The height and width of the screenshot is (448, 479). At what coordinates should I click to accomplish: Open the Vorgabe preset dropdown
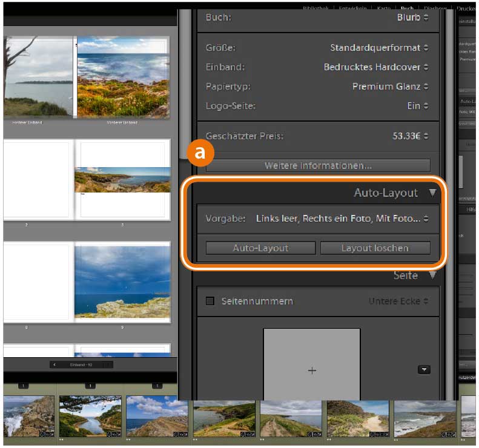coord(342,219)
